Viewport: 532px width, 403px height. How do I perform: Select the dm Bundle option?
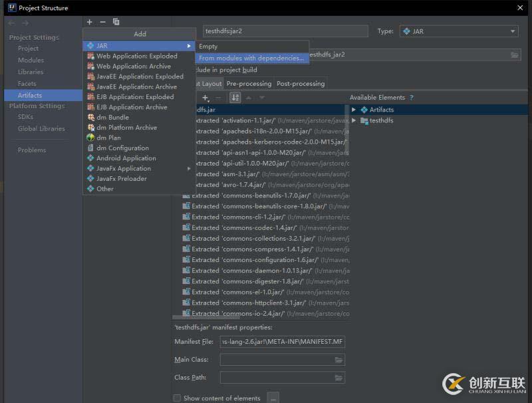[111, 117]
